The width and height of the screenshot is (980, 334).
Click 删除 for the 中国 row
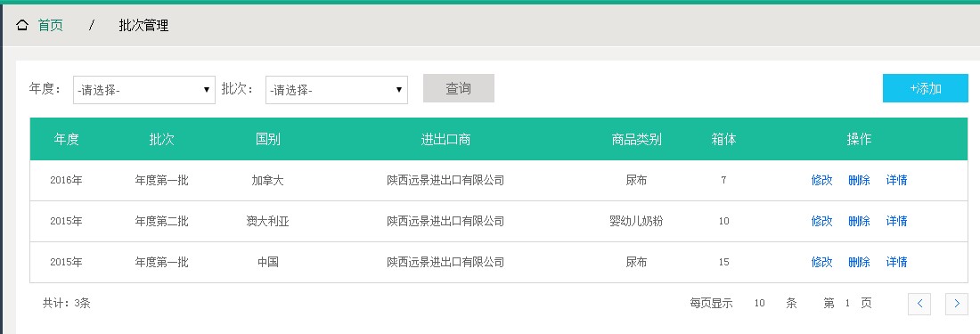point(860,262)
